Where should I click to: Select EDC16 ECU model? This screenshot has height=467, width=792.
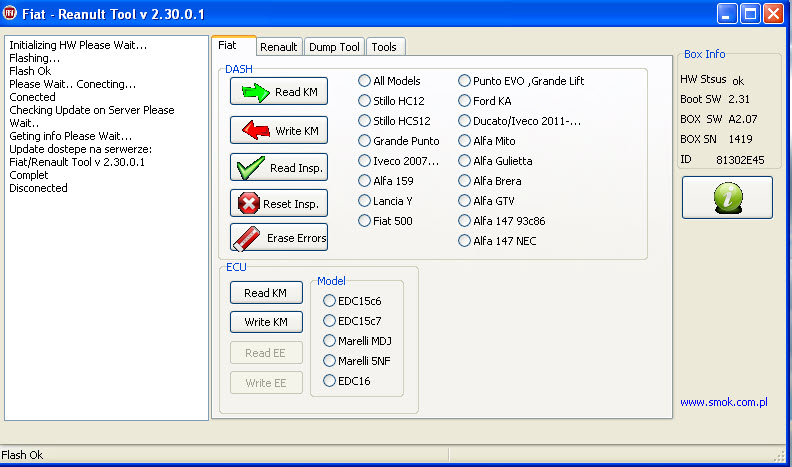click(x=346, y=381)
